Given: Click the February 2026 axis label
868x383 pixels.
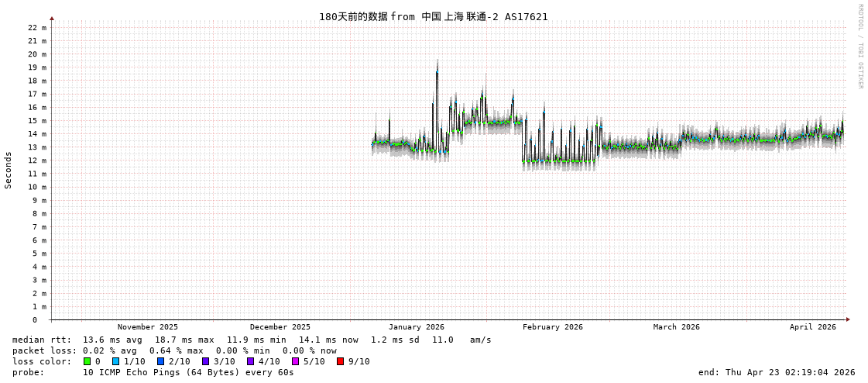Looking at the screenshot, I should tap(552, 327).
